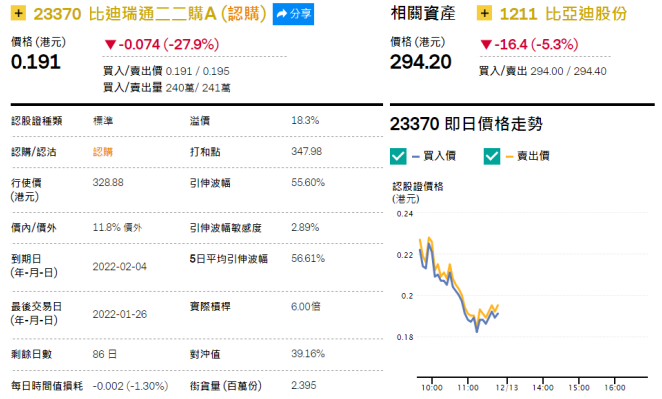
Task: Open the 1211 比亞迪股份 stock link
Action: tap(563, 14)
